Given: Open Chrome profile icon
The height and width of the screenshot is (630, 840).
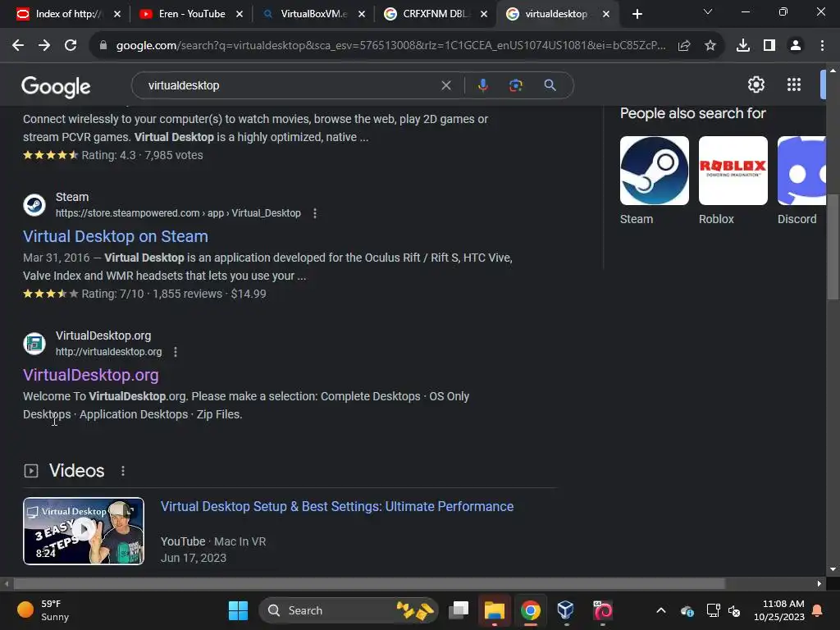Looking at the screenshot, I should (796, 46).
